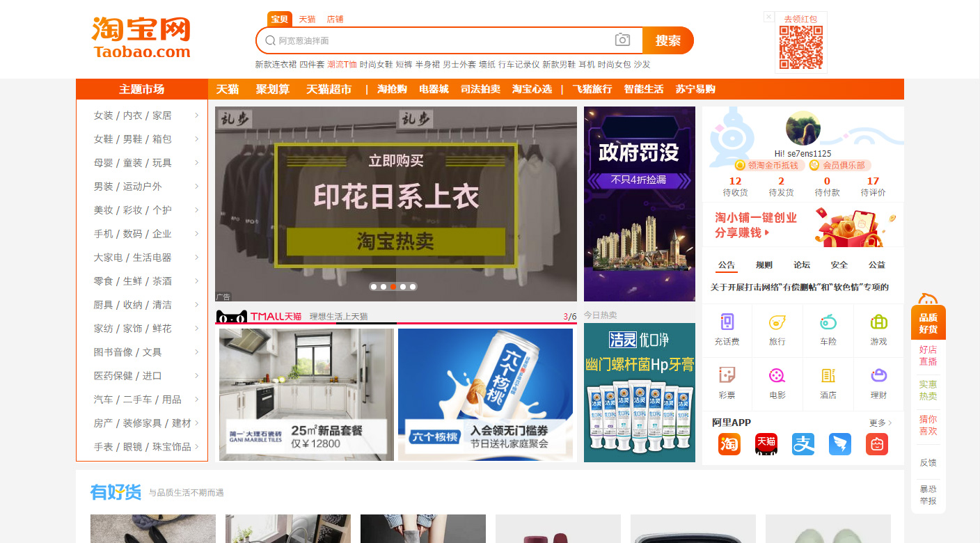The height and width of the screenshot is (543, 980).
Task: Open the 猜你喜欢 sidebar link
Action: [928, 425]
